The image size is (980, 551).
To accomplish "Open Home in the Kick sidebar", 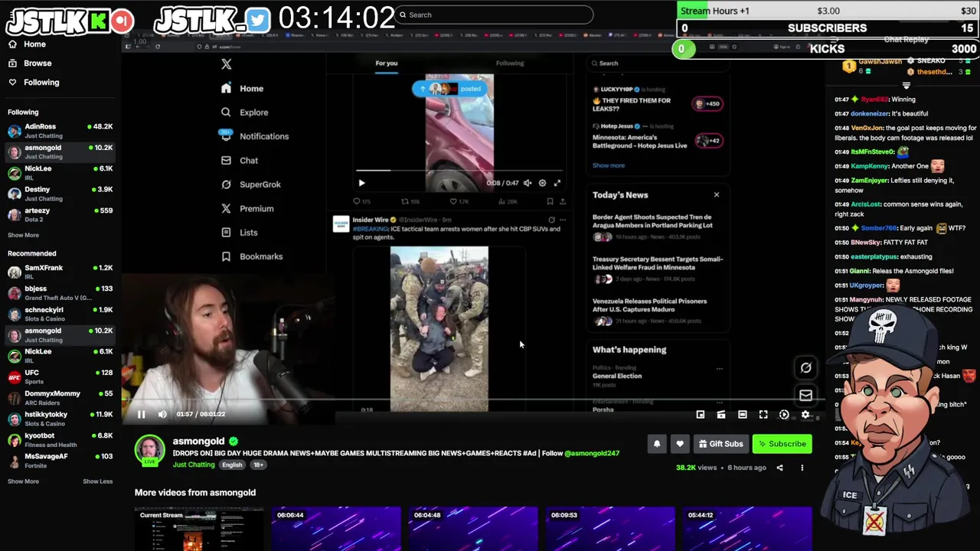I will pos(28,44).
